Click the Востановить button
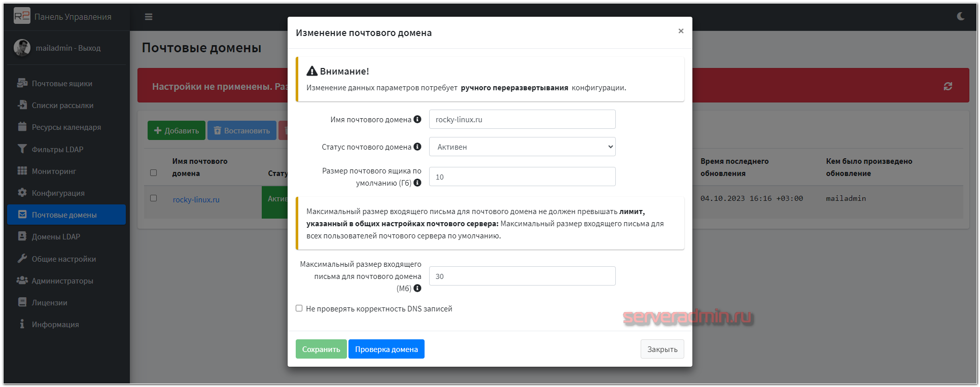This screenshot has height=387, width=980. coord(242,130)
